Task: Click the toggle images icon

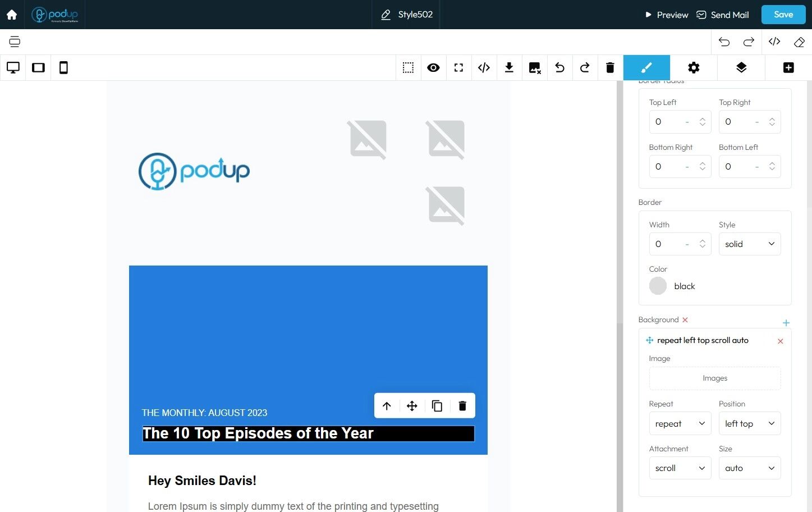Action: click(x=534, y=68)
